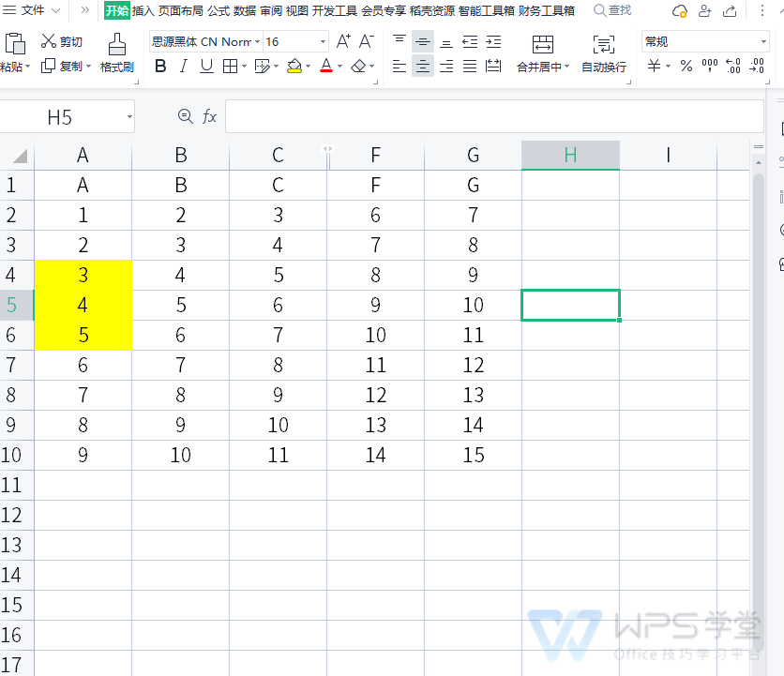Open the 开发工具 tab

[335, 10]
